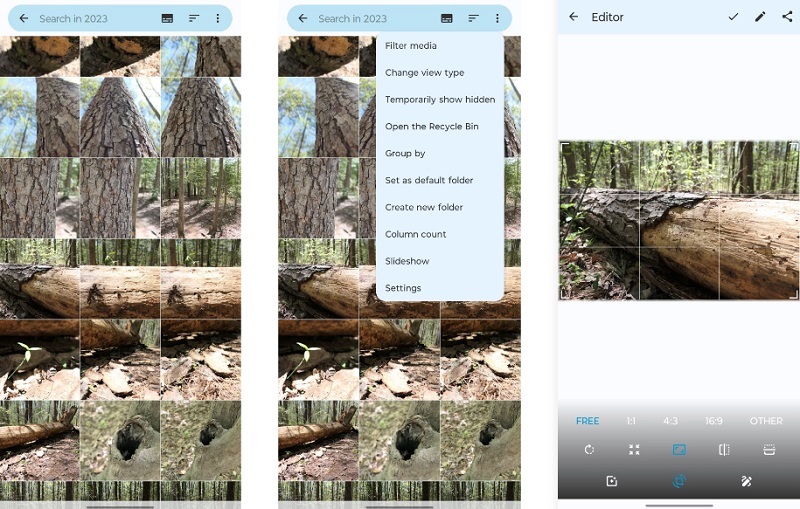Select crop and rotate tool in bottom bar

[x=679, y=481]
